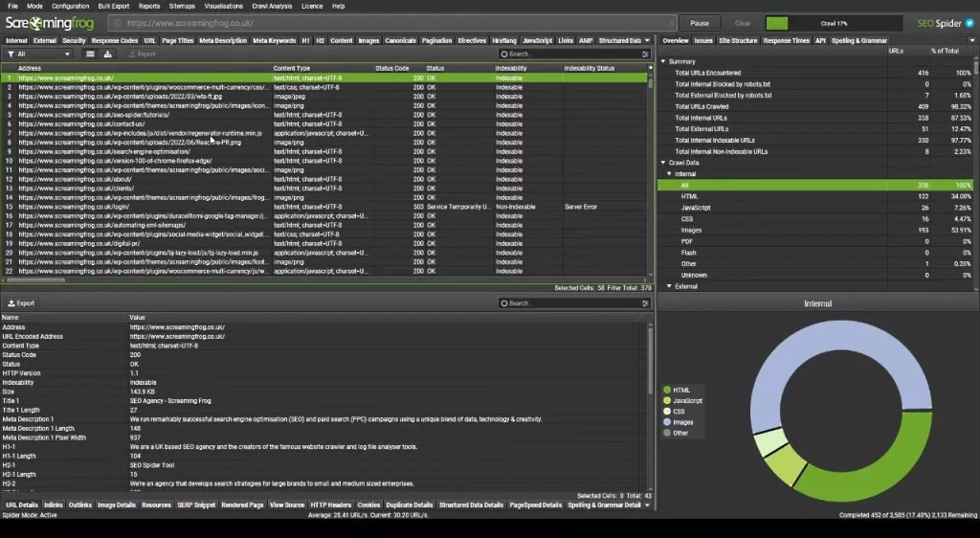Open the Configuration menu

point(70,7)
